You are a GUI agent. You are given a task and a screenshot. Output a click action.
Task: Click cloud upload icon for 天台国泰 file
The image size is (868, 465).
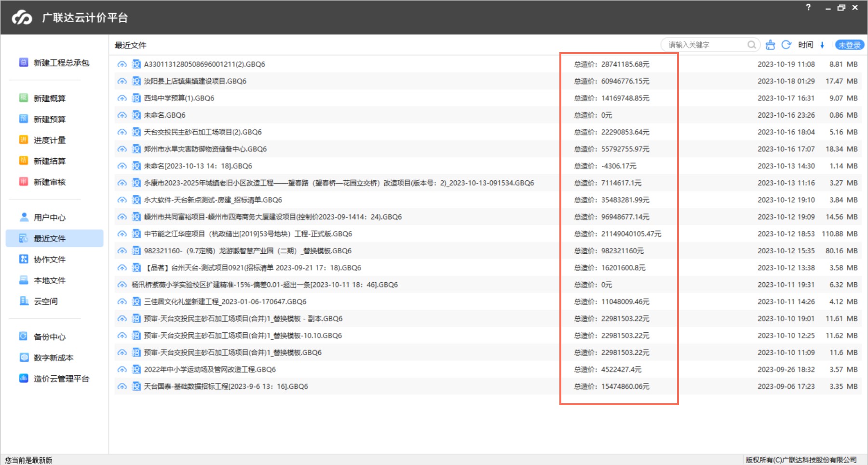(x=122, y=386)
